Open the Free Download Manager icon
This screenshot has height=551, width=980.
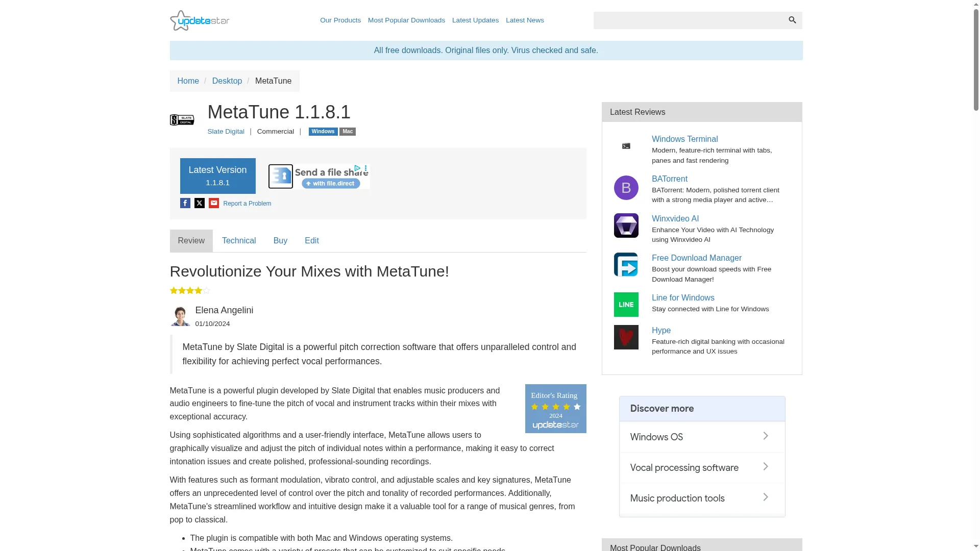tap(626, 265)
